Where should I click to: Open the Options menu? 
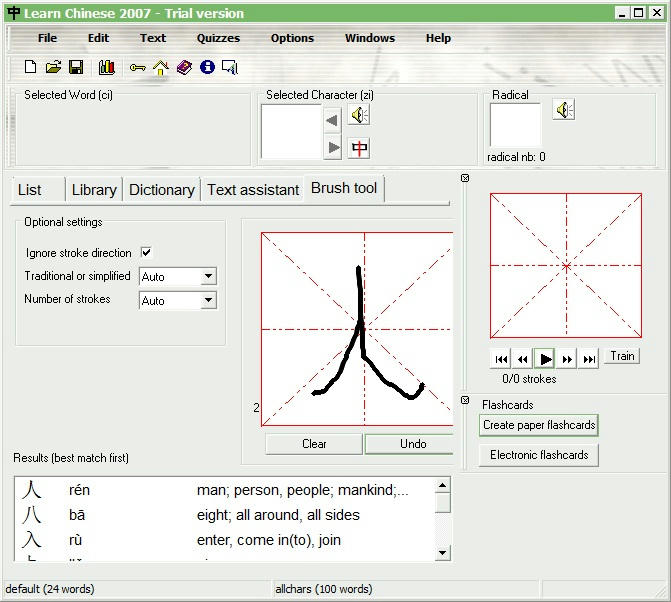pos(292,38)
